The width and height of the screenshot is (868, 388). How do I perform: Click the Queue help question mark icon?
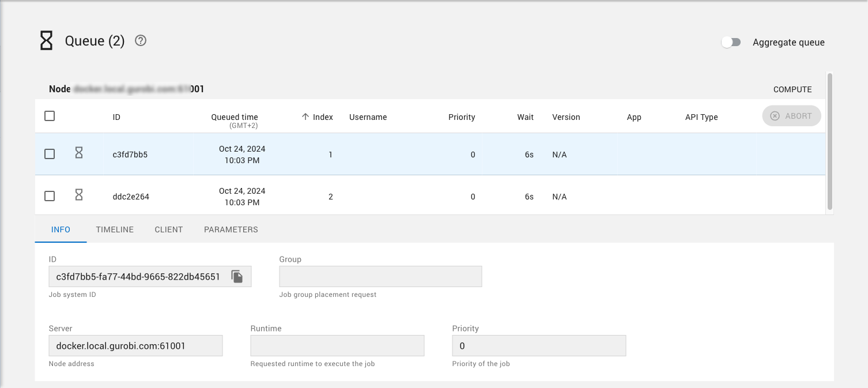[x=141, y=41]
